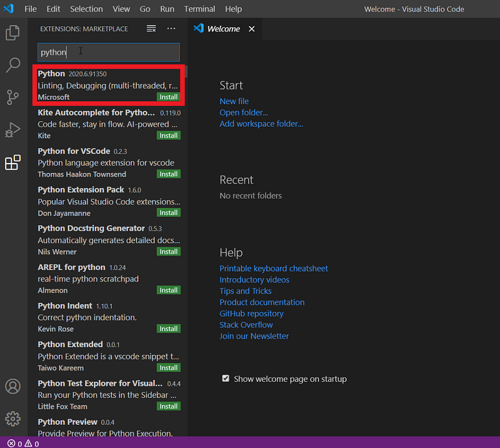The height and width of the screenshot is (448, 500).
Task: Select the Extensions view icon
Action: coord(12,162)
